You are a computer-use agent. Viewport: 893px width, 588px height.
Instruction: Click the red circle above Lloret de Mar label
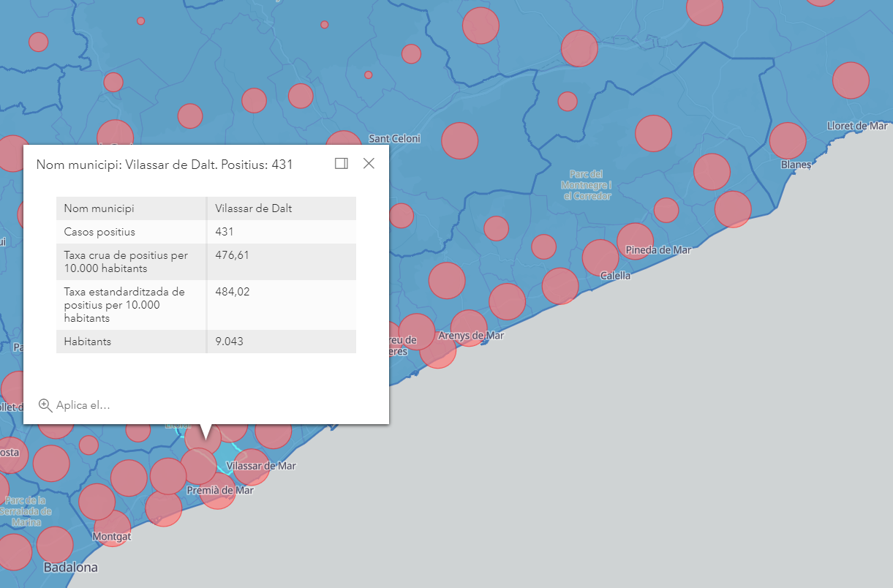tap(851, 80)
